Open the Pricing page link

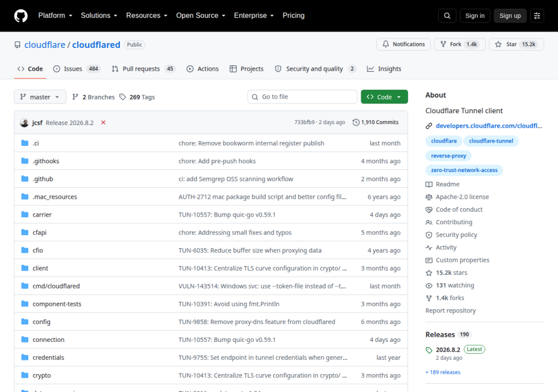(x=294, y=16)
